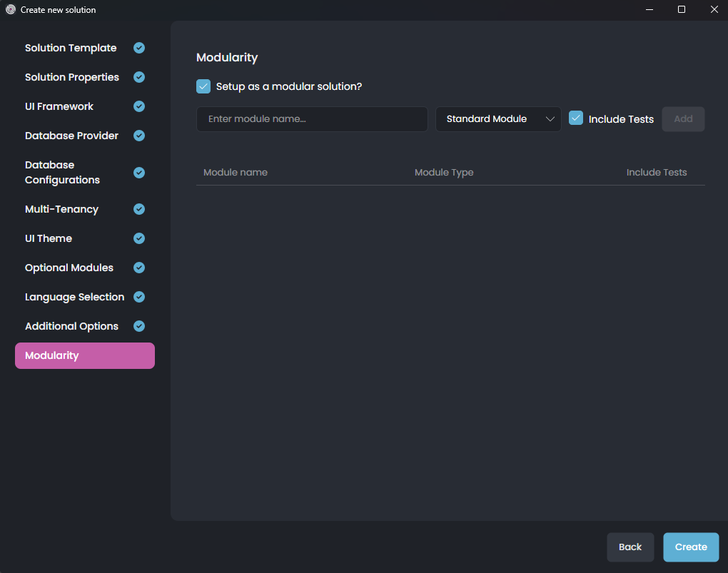Click the checkmark icon beside Solution Template
The height and width of the screenshot is (573, 728).
pos(138,47)
